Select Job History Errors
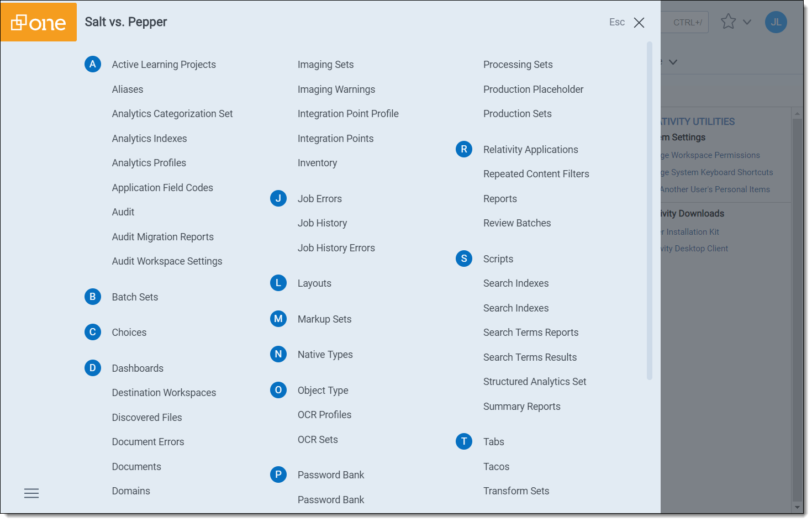Viewport: 812px width, 522px height. tap(336, 248)
